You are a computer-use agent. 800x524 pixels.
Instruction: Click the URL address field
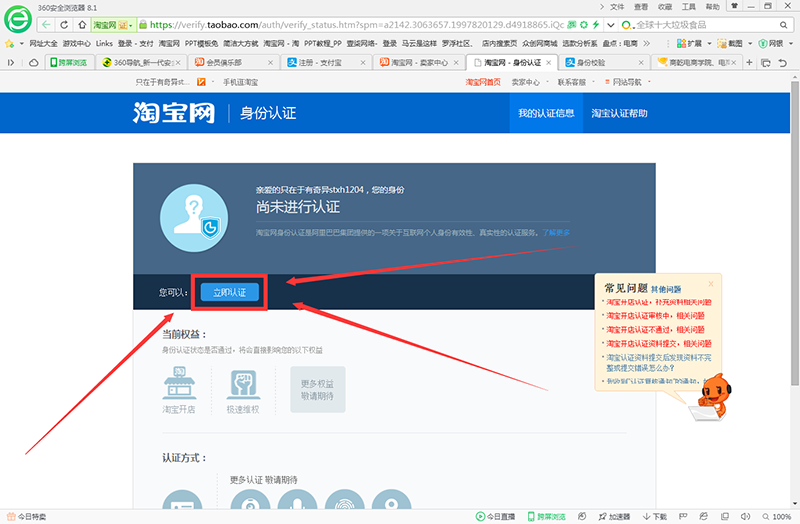[356, 24]
